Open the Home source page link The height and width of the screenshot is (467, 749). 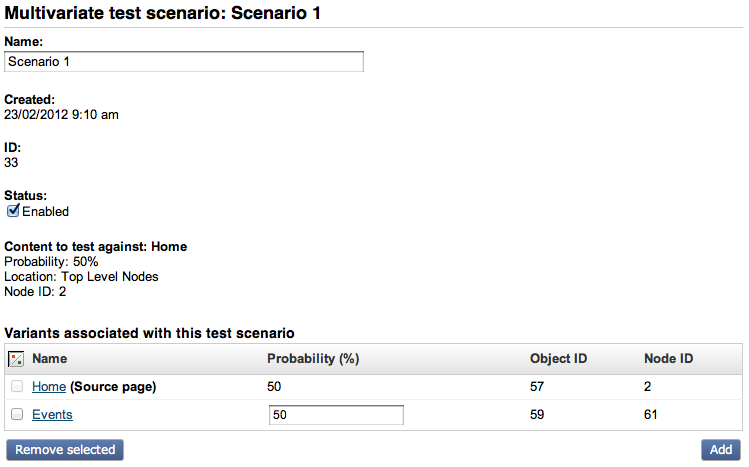(49, 386)
